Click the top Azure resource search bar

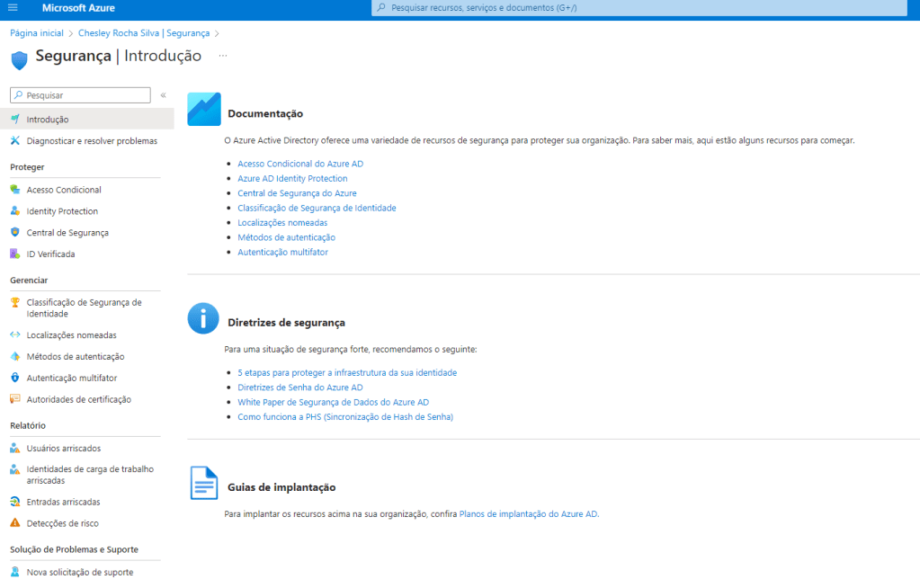pyautogui.click(x=639, y=8)
